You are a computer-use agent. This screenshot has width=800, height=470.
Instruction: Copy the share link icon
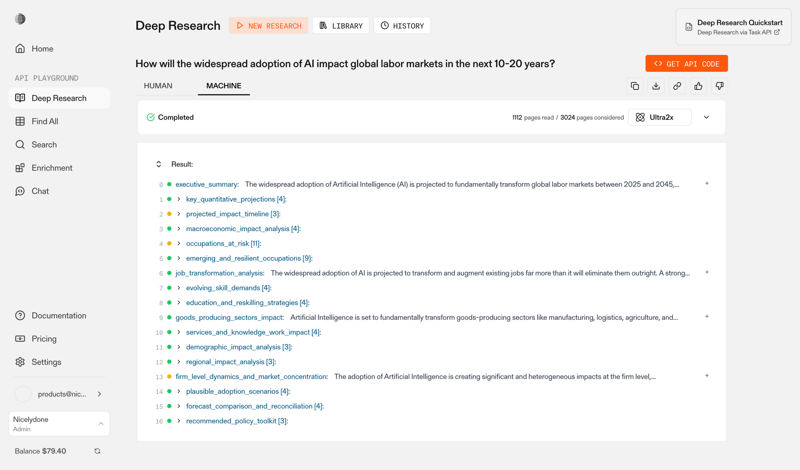point(677,86)
